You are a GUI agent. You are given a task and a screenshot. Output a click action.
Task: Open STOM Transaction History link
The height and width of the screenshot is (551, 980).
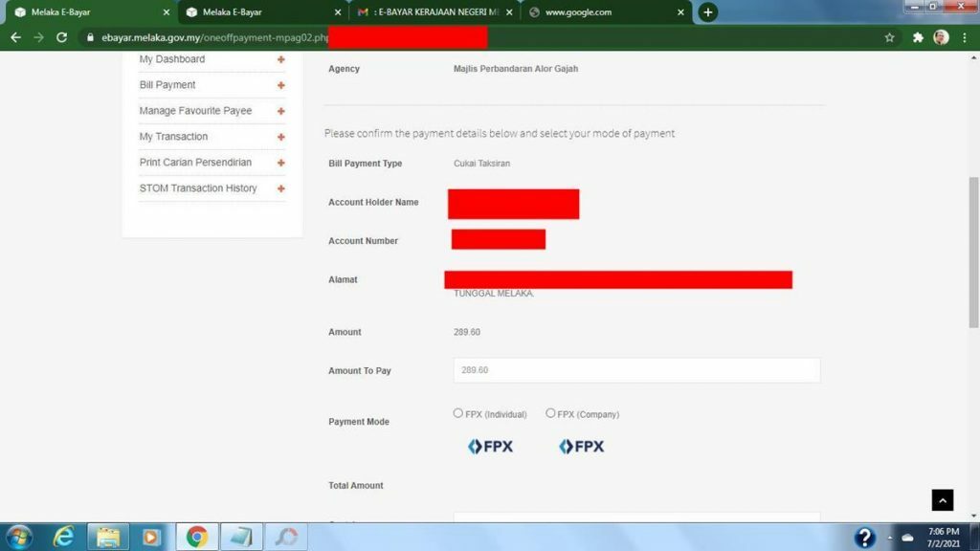point(198,188)
